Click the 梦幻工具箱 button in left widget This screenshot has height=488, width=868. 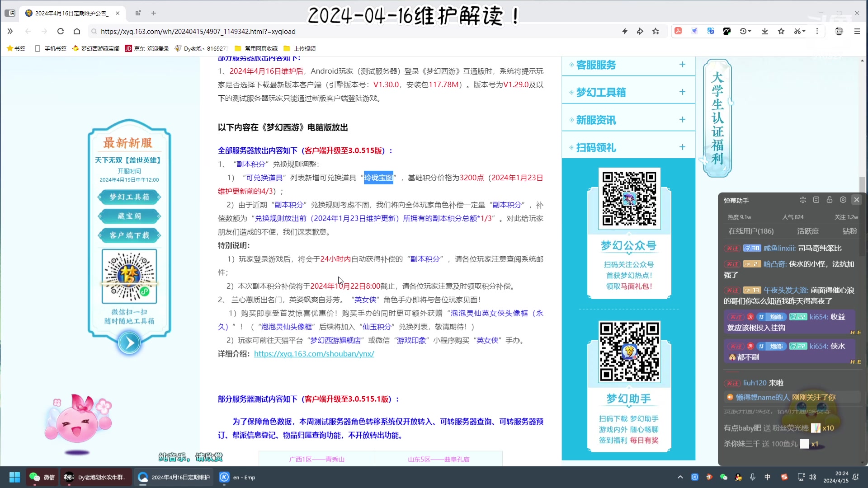click(x=129, y=197)
